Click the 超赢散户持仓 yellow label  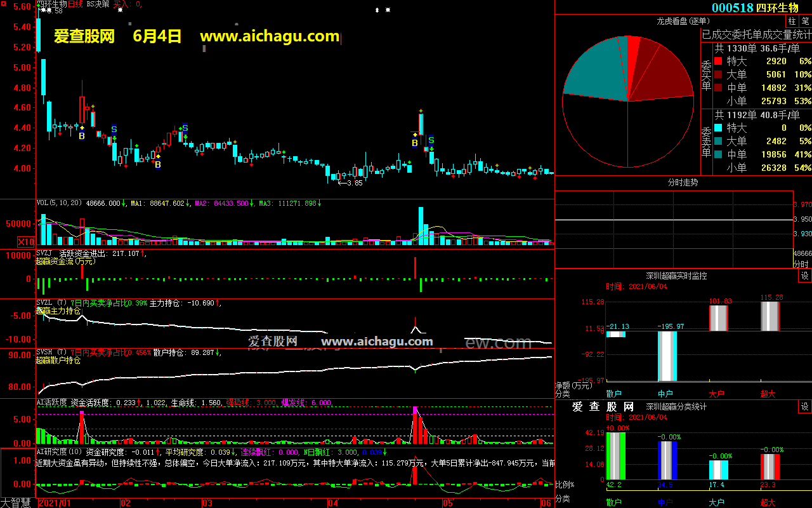(58, 361)
